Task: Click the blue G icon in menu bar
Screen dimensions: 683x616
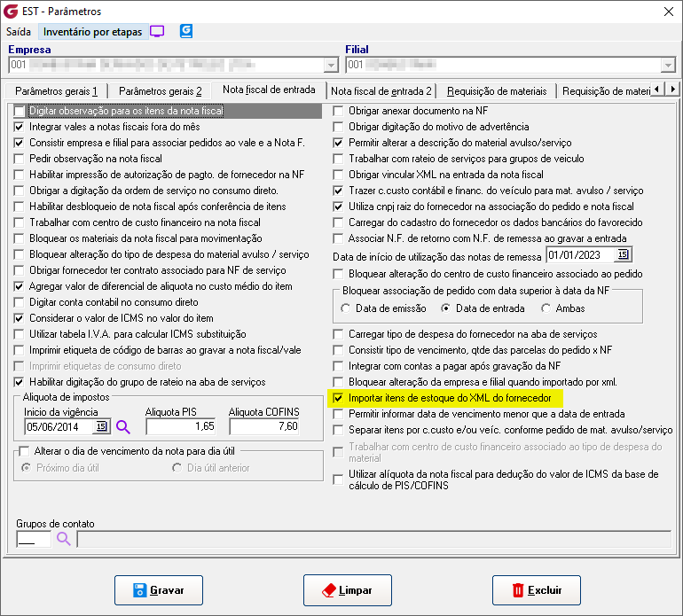Action: pyautogui.click(x=186, y=31)
